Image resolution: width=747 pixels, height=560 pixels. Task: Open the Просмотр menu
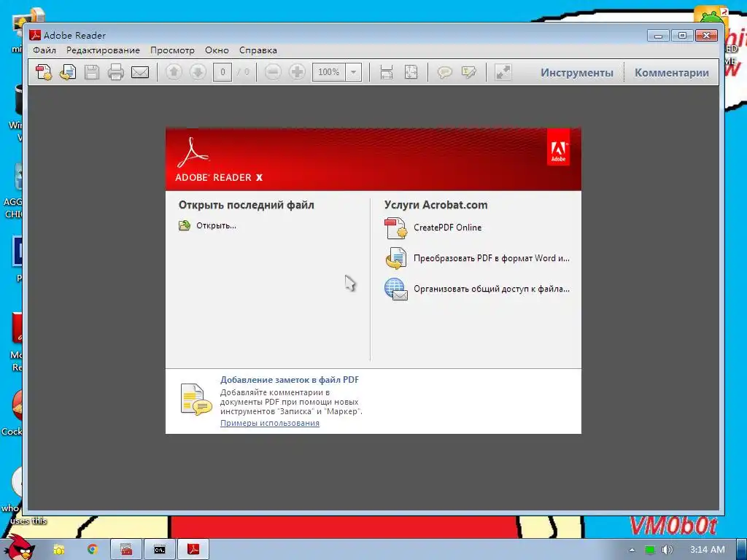pyautogui.click(x=172, y=50)
